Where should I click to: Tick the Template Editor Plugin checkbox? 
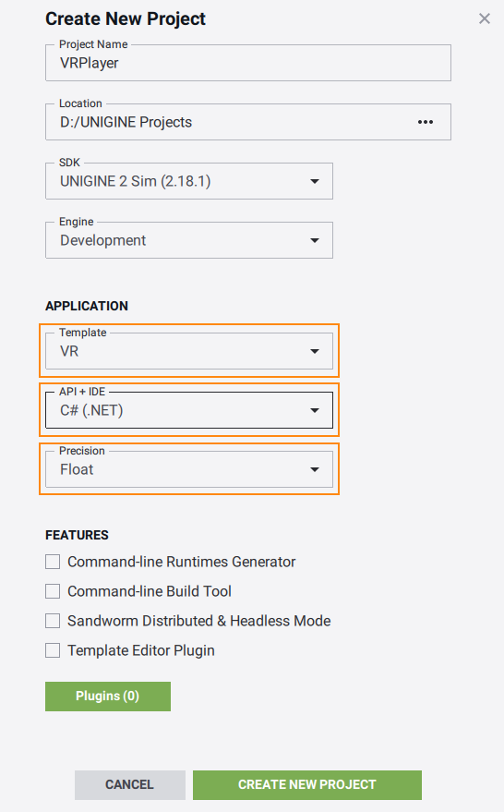point(53,650)
